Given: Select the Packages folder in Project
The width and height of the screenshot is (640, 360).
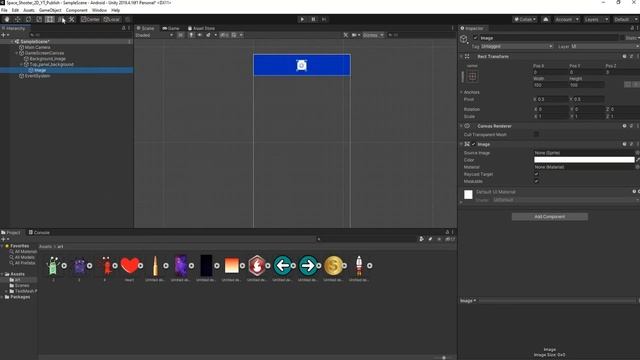Looking at the screenshot, I should (x=17, y=297).
